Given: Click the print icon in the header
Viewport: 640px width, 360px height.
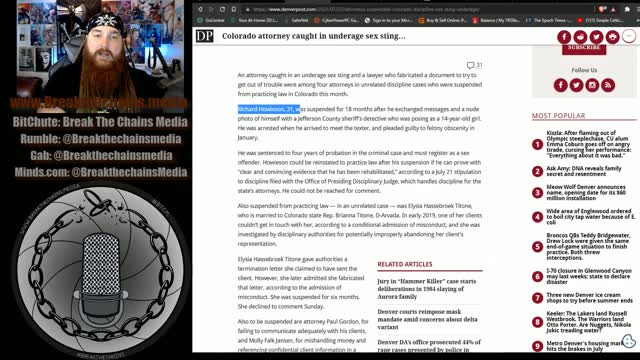Looking at the screenshot, I should (612, 37).
